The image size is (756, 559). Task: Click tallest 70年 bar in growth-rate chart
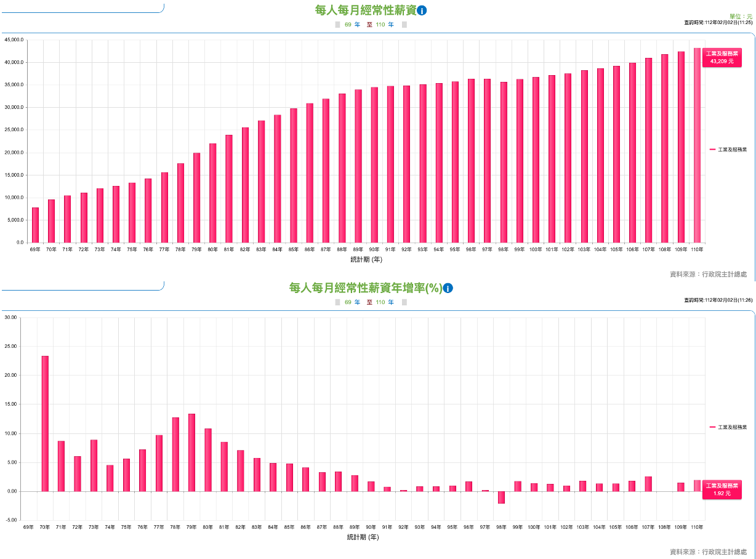point(45,424)
